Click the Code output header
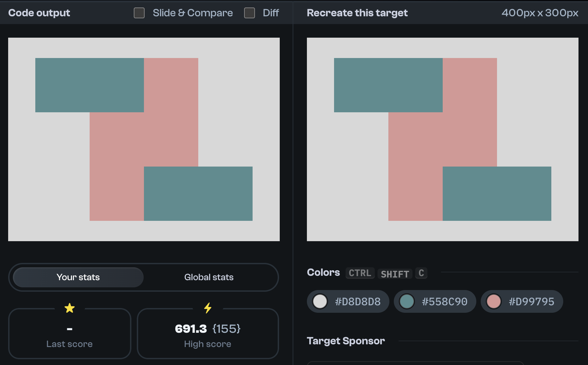The image size is (588, 365). click(39, 13)
